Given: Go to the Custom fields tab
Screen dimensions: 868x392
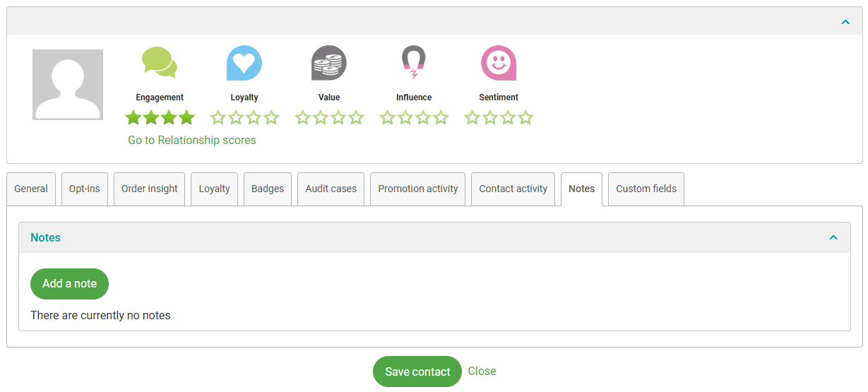Looking at the screenshot, I should pyautogui.click(x=646, y=189).
